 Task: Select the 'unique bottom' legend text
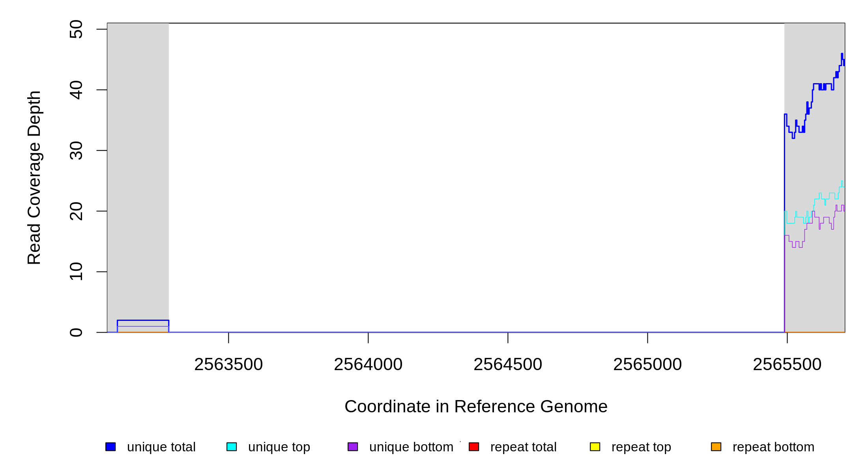pyautogui.click(x=411, y=447)
